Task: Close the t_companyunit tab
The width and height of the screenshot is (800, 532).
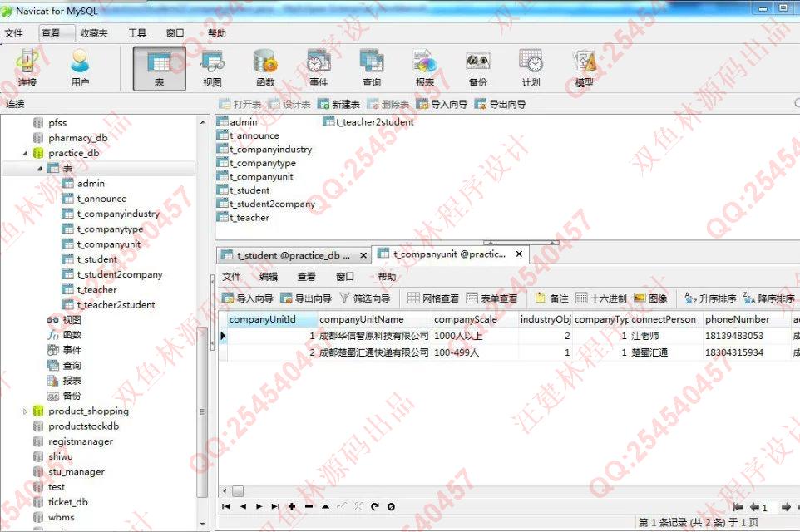Action: (x=519, y=254)
